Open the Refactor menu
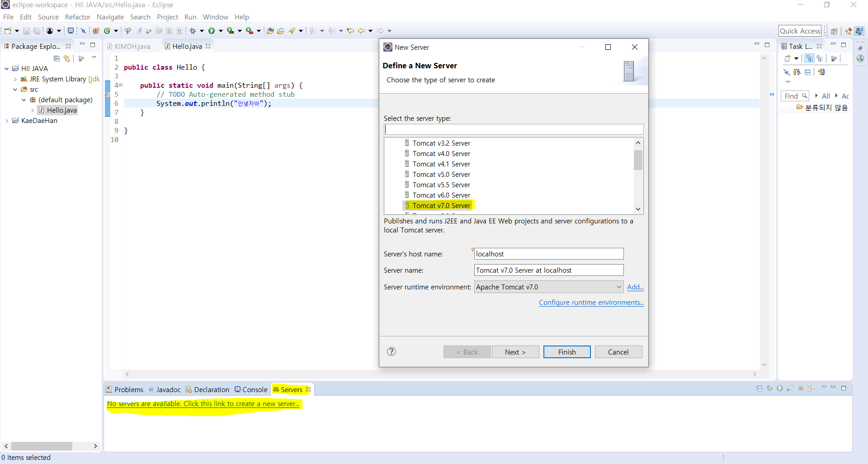 point(78,17)
